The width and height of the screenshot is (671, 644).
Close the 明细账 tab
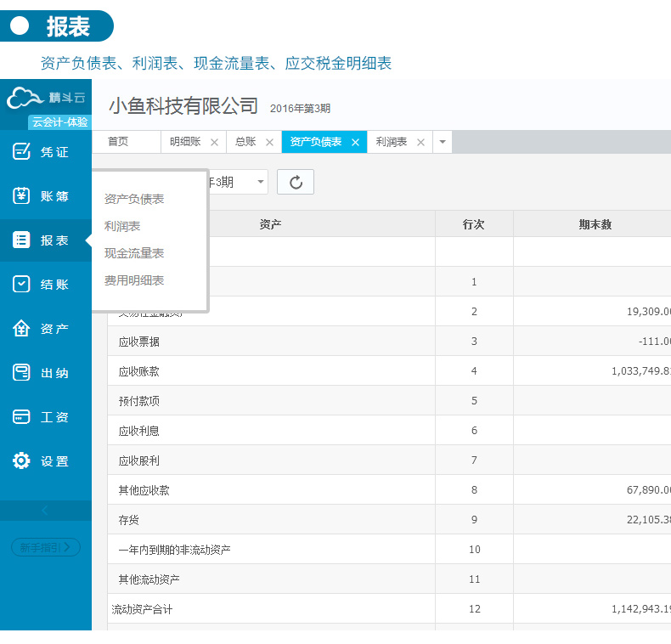coord(214,142)
